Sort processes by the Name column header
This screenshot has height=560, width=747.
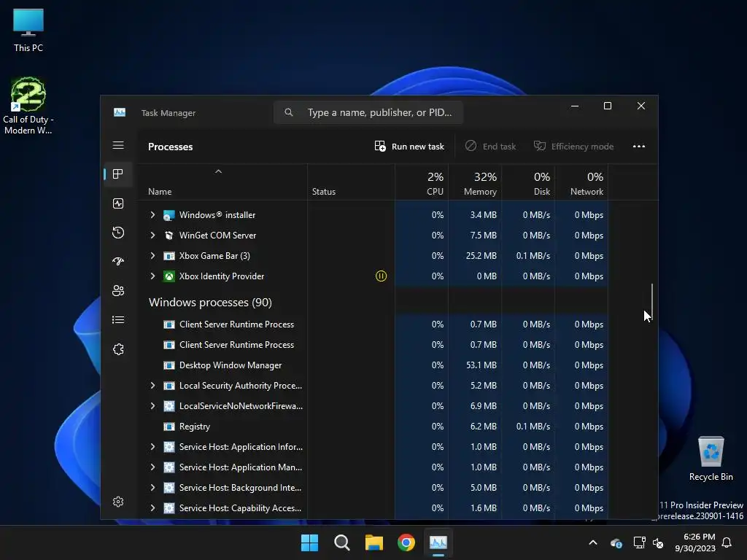point(222,182)
